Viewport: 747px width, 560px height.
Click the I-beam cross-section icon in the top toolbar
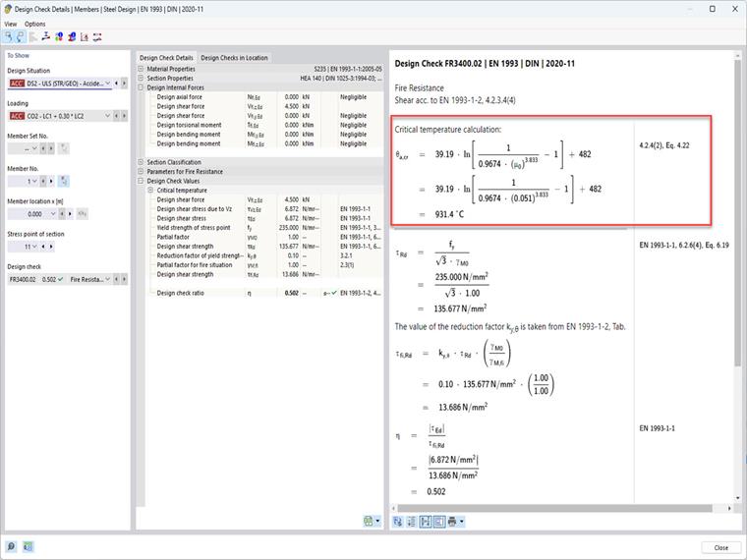pyautogui.click(x=46, y=36)
